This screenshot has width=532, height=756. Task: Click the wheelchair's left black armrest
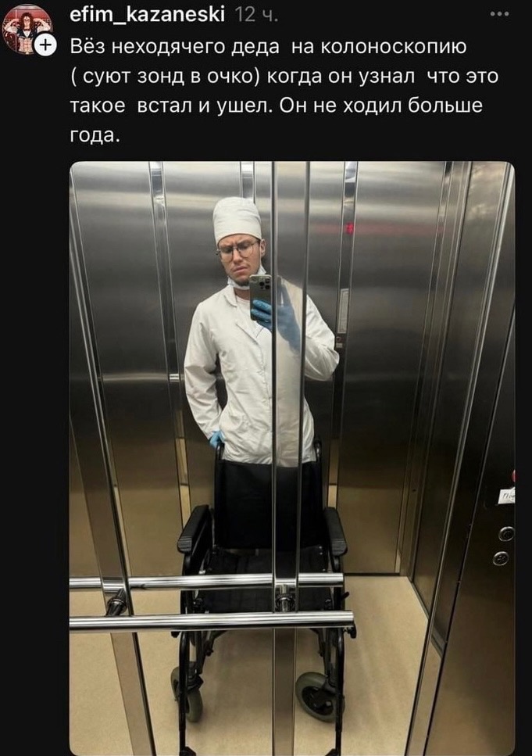coord(195,530)
